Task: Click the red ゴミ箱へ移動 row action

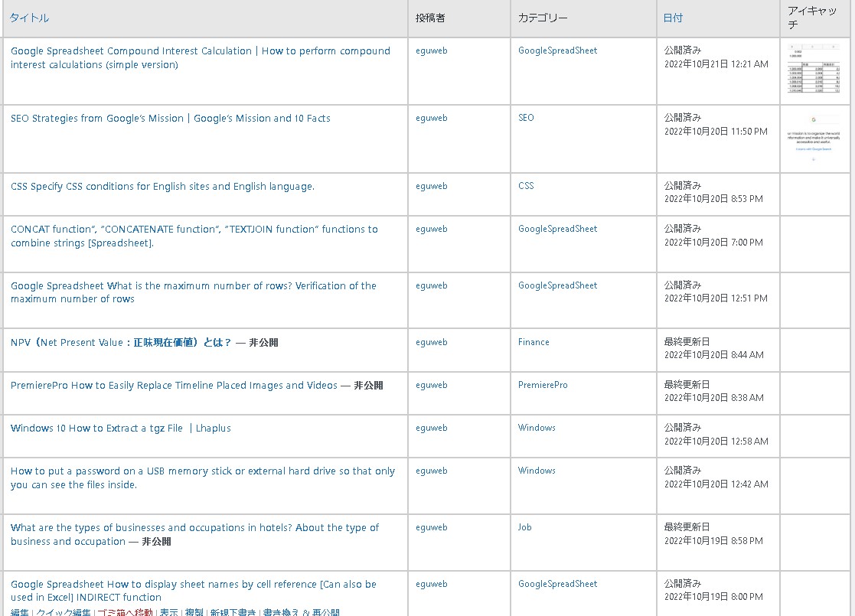Action: tap(125, 612)
